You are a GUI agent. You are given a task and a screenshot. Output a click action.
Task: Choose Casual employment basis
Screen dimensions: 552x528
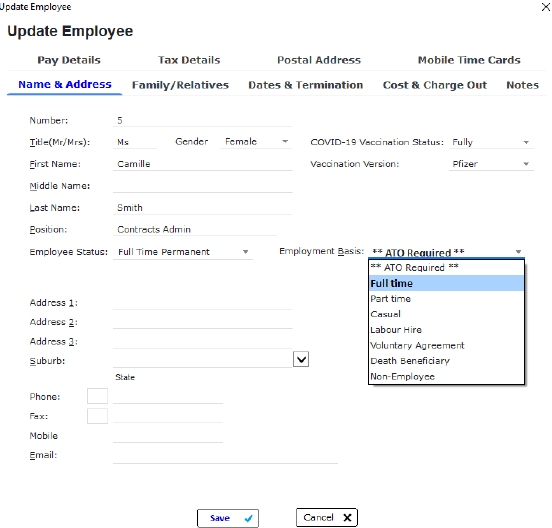(x=446, y=314)
